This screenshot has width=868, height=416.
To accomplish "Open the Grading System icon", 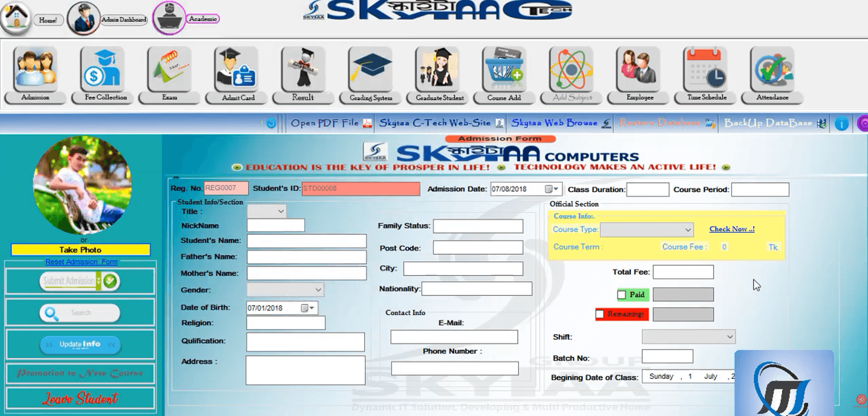I will [x=370, y=69].
